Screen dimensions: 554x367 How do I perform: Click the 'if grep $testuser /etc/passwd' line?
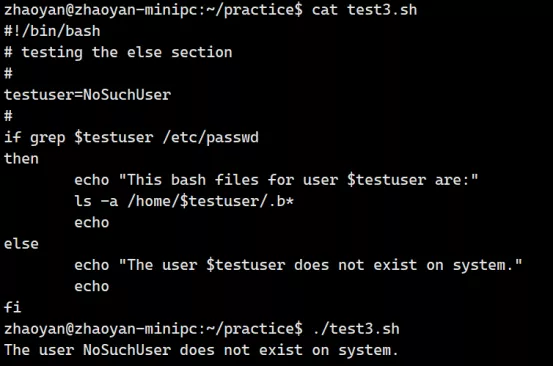coord(131,137)
